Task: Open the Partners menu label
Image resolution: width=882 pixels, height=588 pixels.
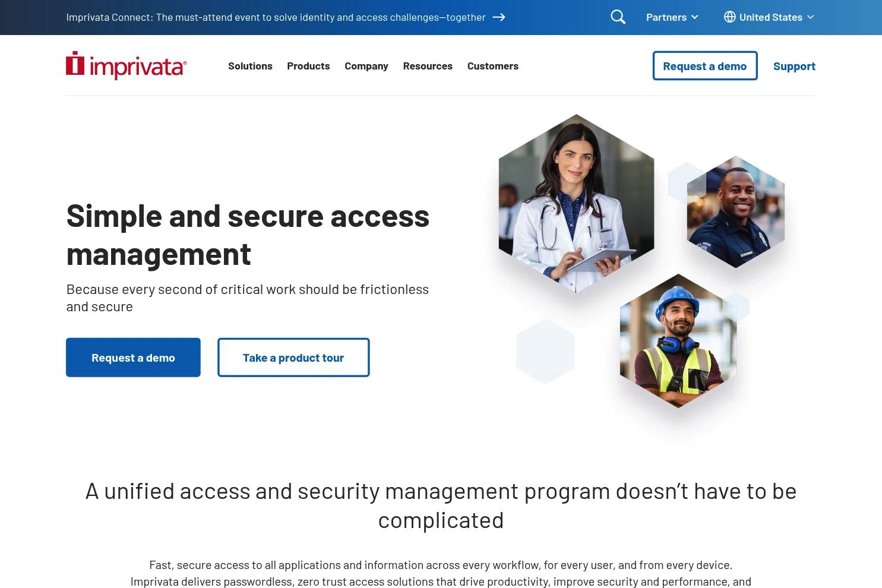Action: click(666, 17)
